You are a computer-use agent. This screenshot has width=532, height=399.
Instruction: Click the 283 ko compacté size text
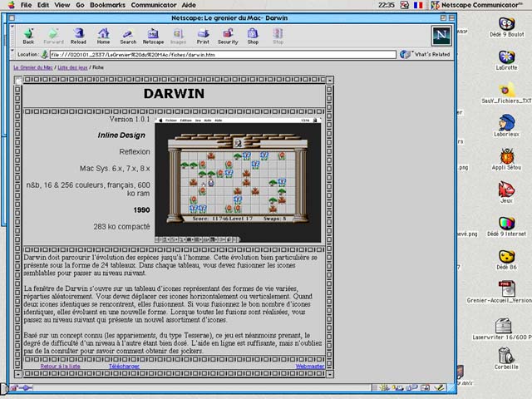pos(121,227)
